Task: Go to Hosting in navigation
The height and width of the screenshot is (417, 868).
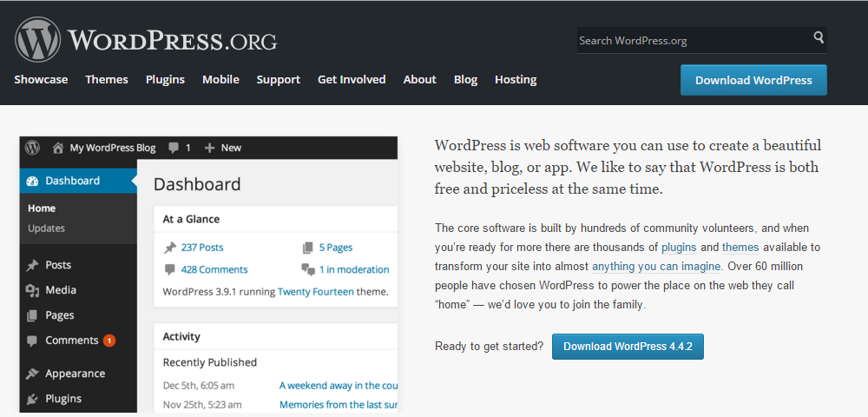Action: point(516,80)
